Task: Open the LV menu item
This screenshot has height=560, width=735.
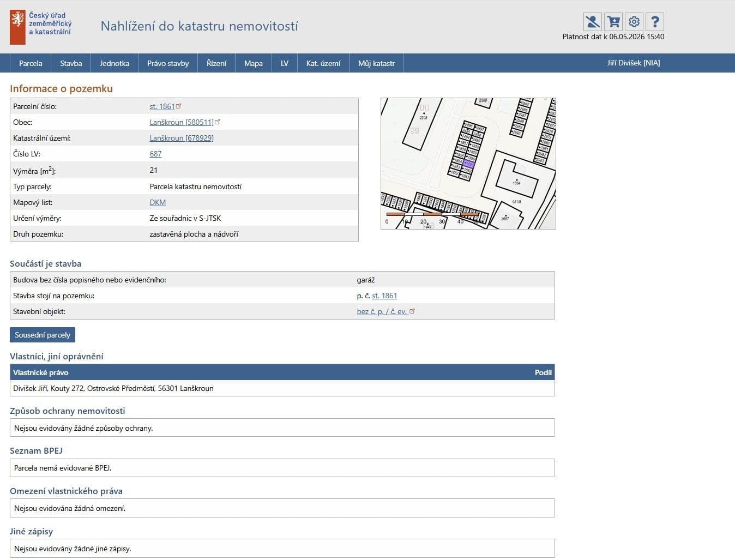Action: pos(285,63)
